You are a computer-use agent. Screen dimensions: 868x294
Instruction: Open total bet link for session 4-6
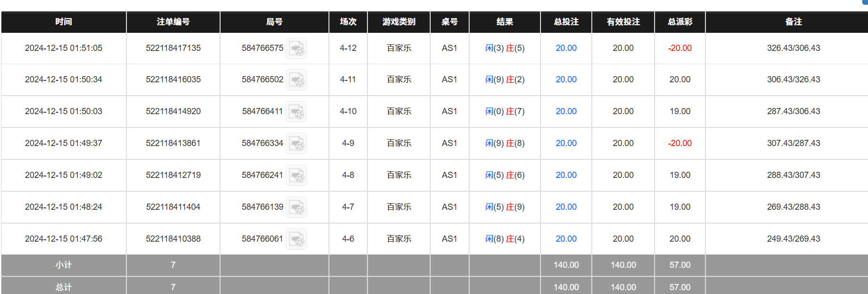(x=566, y=239)
